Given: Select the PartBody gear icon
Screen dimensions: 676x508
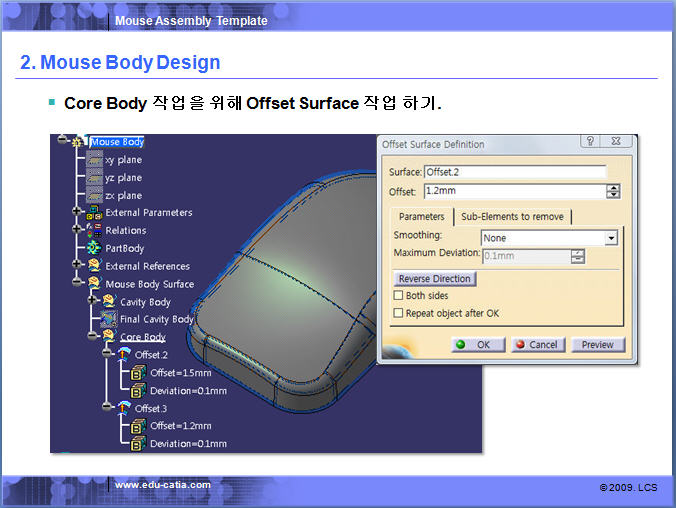Looking at the screenshot, I should 95,248.
